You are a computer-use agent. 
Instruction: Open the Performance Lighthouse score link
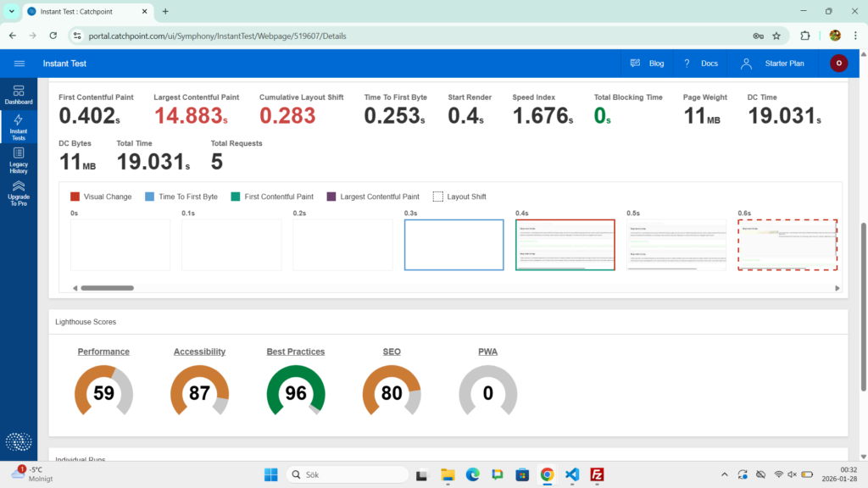coord(103,352)
